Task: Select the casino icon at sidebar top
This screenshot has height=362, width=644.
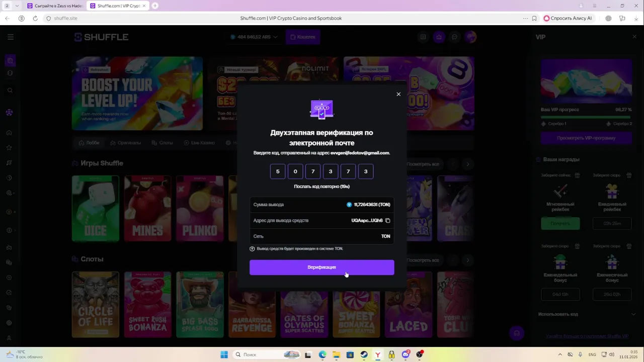Action: pyautogui.click(x=10, y=61)
